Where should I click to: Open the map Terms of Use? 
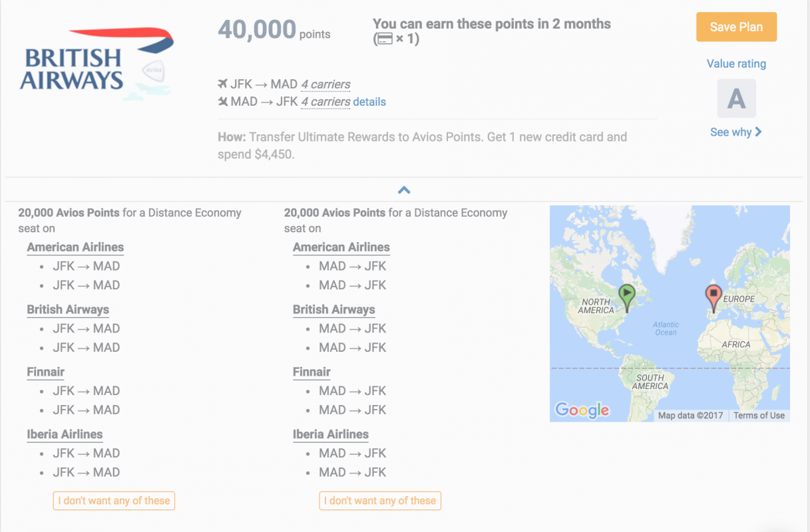point(759,416)
